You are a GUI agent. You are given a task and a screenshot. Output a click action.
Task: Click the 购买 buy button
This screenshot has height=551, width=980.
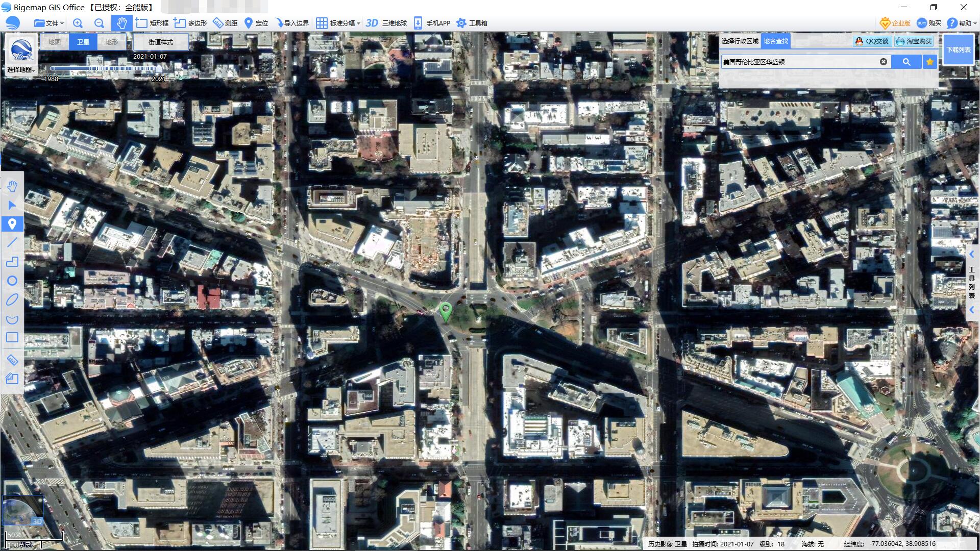[929, 23]
